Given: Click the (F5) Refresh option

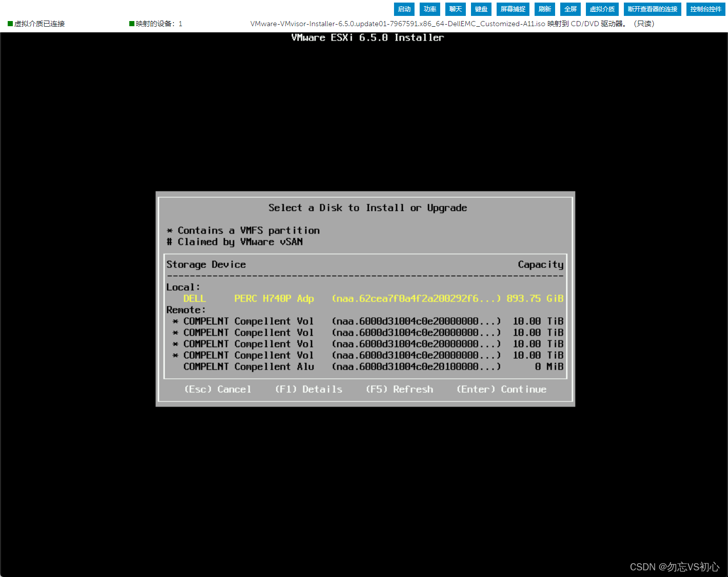Looking at the screenshot, I should (400, 389).
